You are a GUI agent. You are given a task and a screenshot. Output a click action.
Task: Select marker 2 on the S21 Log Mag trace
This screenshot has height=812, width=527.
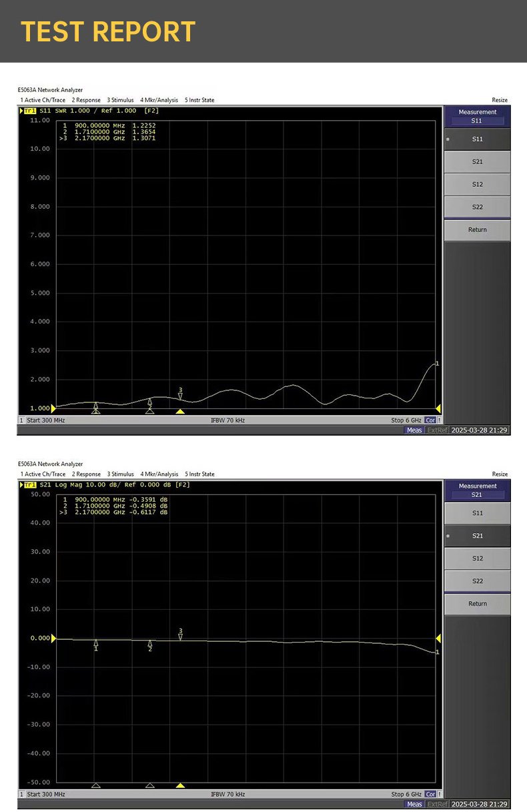pyautogui.click(x=150, y=645)
